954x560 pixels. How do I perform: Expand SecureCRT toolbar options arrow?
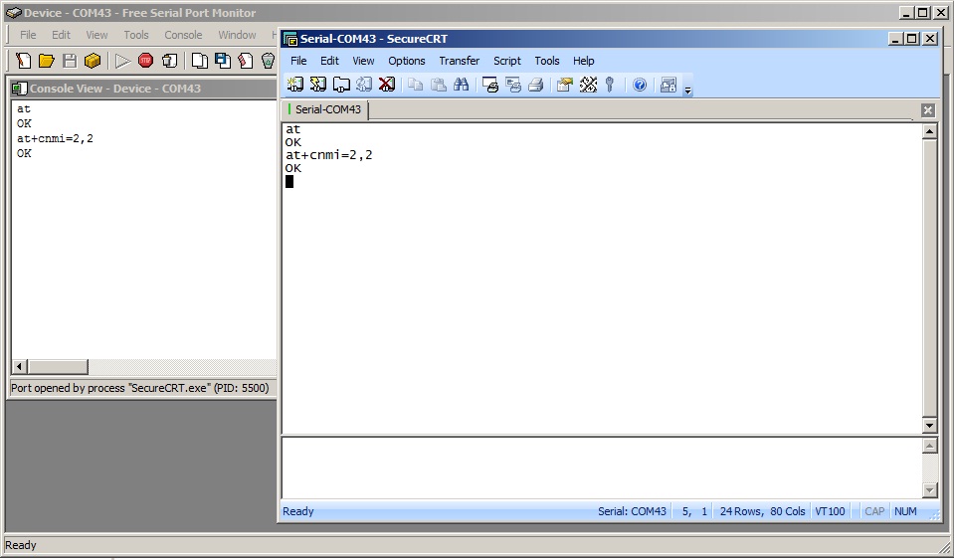point(688,90)
